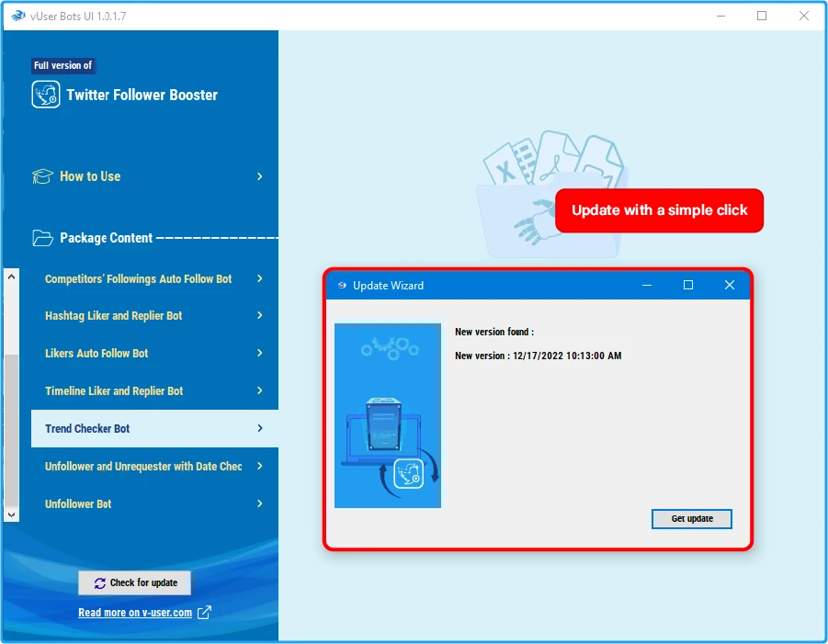Minimize the vUser Bots UI window
This screenshot has width=828, height=644.
pos(720,16)
